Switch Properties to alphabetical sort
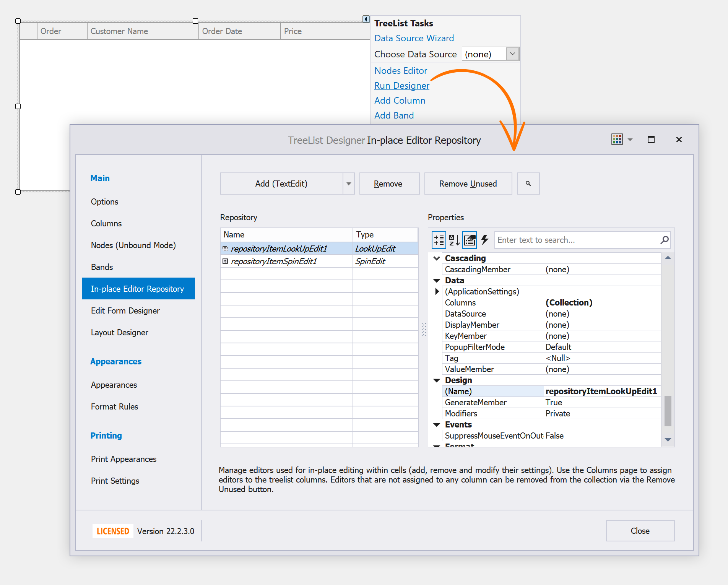 click(454, 240)
